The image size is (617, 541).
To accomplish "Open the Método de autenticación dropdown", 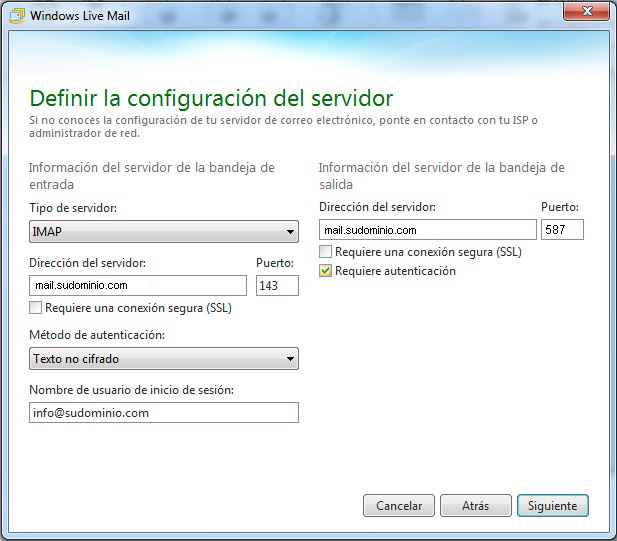I will point(164,358).
